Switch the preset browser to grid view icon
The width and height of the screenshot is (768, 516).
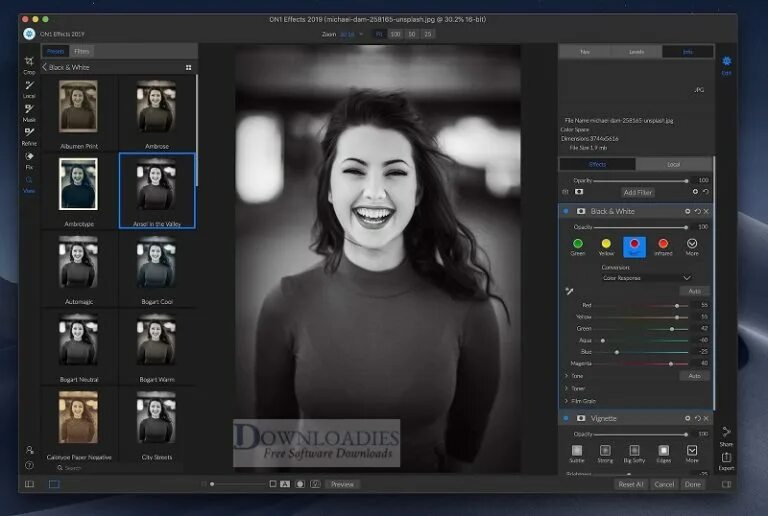(189, 68)
